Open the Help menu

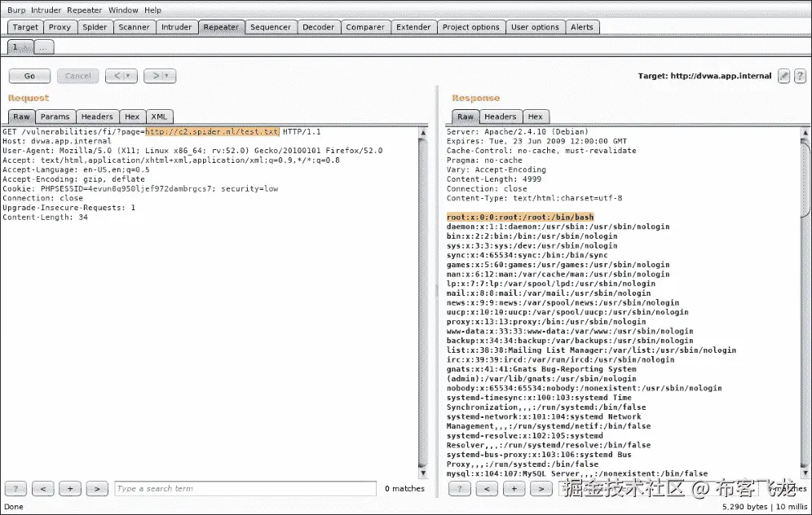152,10
